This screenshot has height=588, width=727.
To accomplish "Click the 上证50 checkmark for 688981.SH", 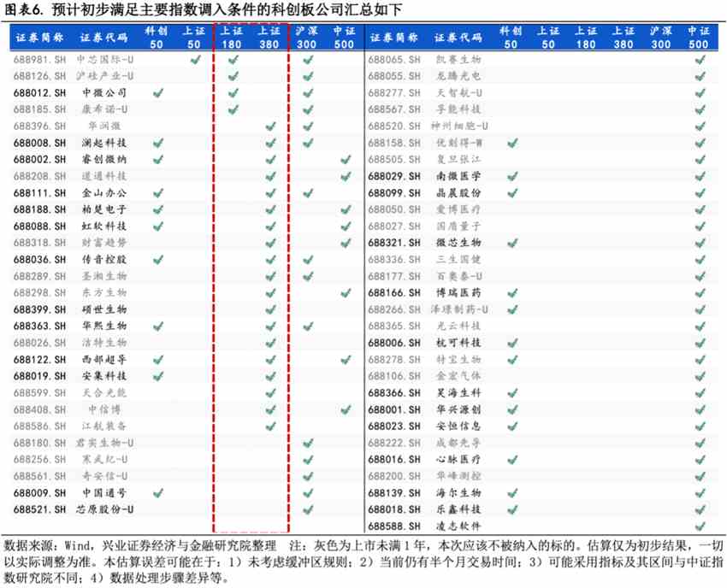I will point(196,59).
